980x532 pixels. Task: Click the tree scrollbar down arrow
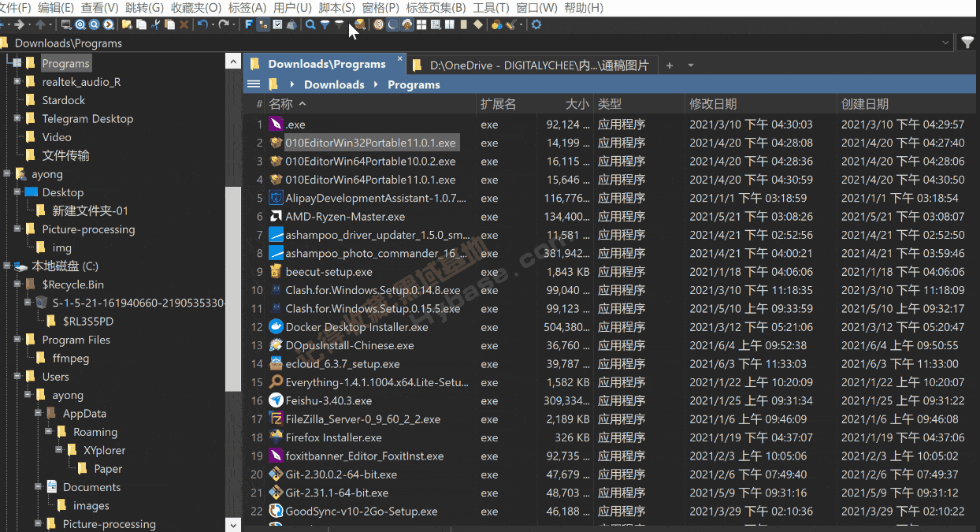click(232, 524)
